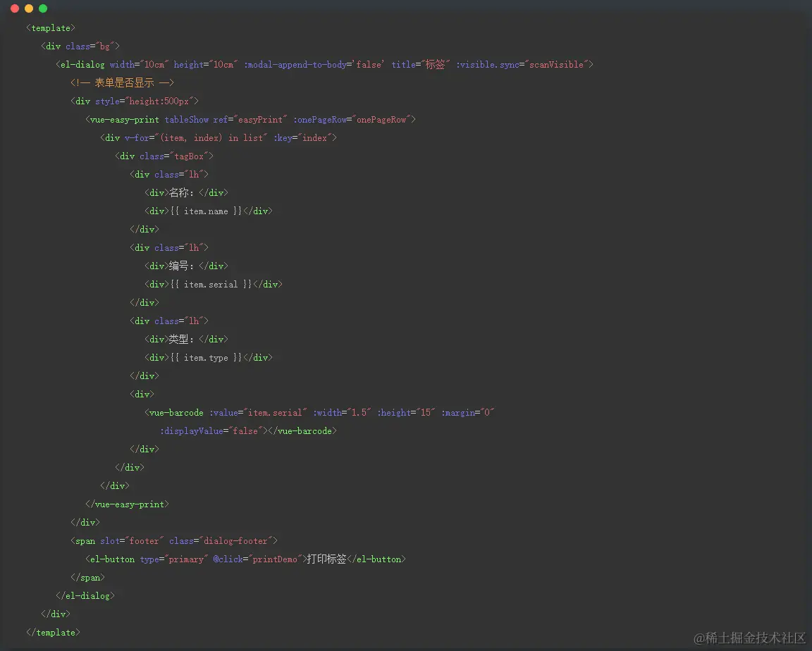
Task: Click the closing </el-dialog> tag
Action: coord(85,596)
